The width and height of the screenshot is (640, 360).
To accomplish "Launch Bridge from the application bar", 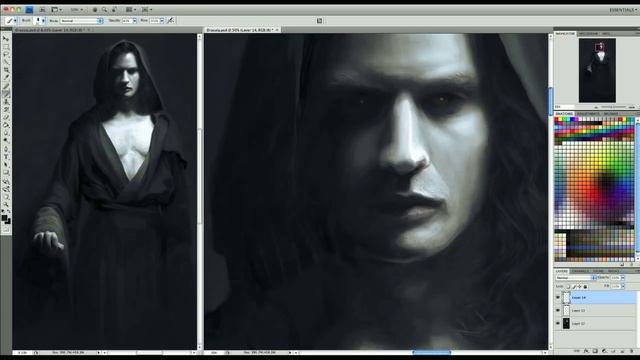I will [42, 9].
